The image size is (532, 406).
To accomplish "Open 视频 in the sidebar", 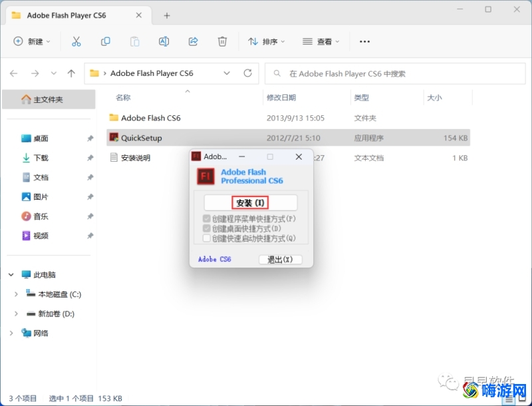I will (x=41, y=236).
